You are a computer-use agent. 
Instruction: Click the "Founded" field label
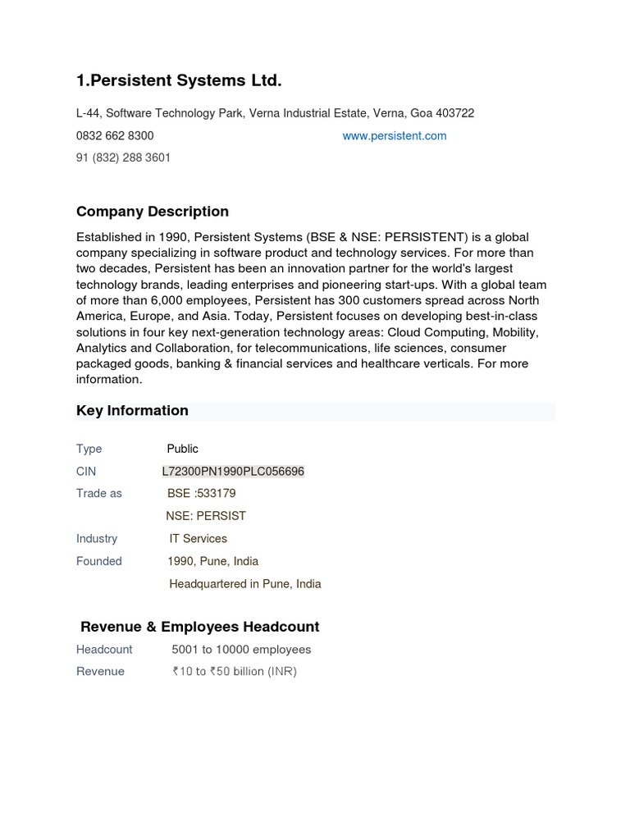[99, 562]
